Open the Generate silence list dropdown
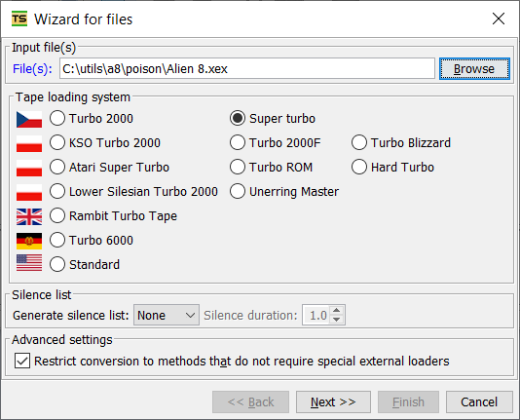The image size is (520, 420). [167, 315]
